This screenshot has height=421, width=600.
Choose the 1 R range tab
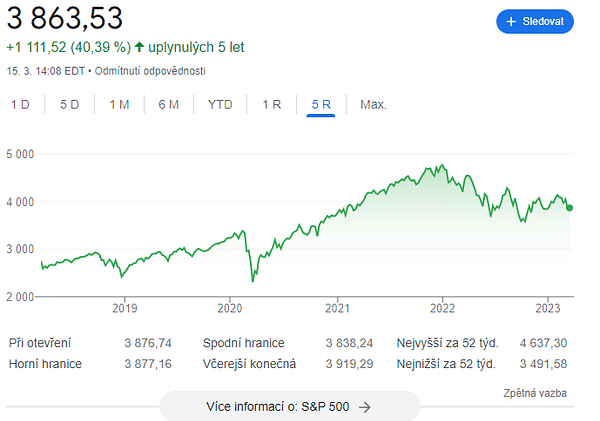click(272, 104)
